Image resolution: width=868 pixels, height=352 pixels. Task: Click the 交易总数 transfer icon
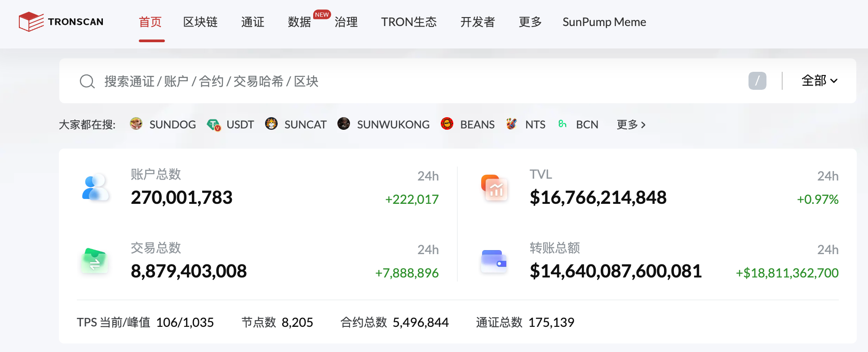pos(95,261)
